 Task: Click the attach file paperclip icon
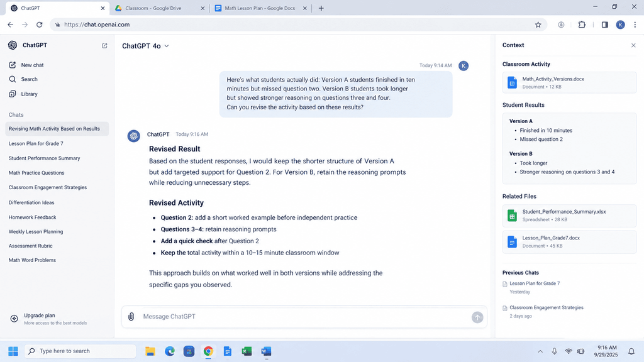click(x=131, y=317)
